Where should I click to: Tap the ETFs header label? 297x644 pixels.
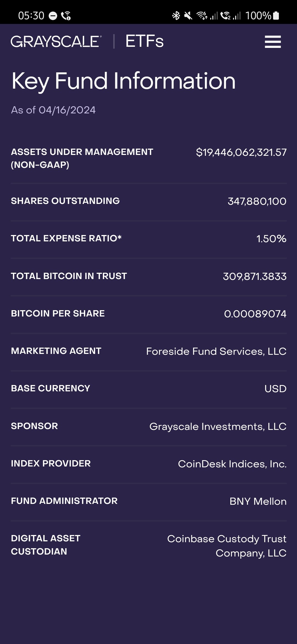(144, 42)
